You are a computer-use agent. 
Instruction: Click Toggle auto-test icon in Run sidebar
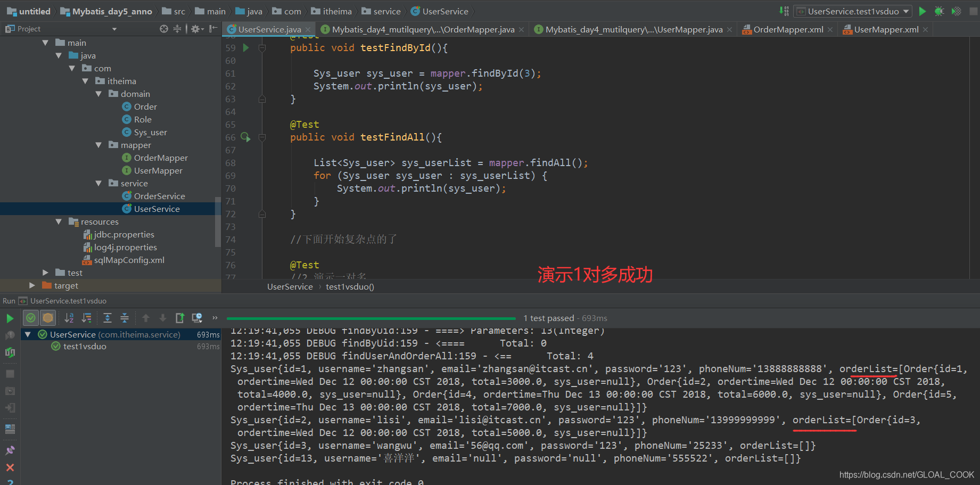point(10,352)
